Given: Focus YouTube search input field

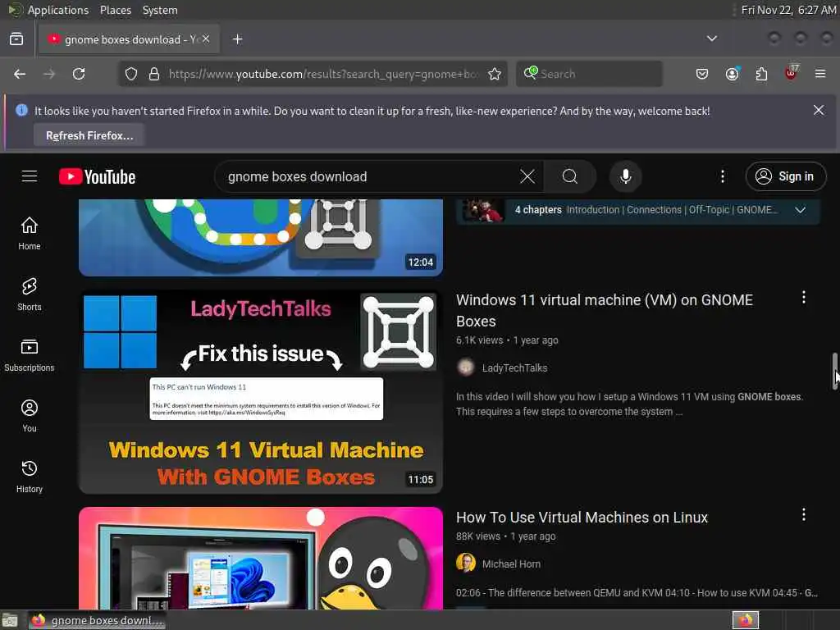Looking at the screenshot, I should pyautogui.click(x=370, y=177).
